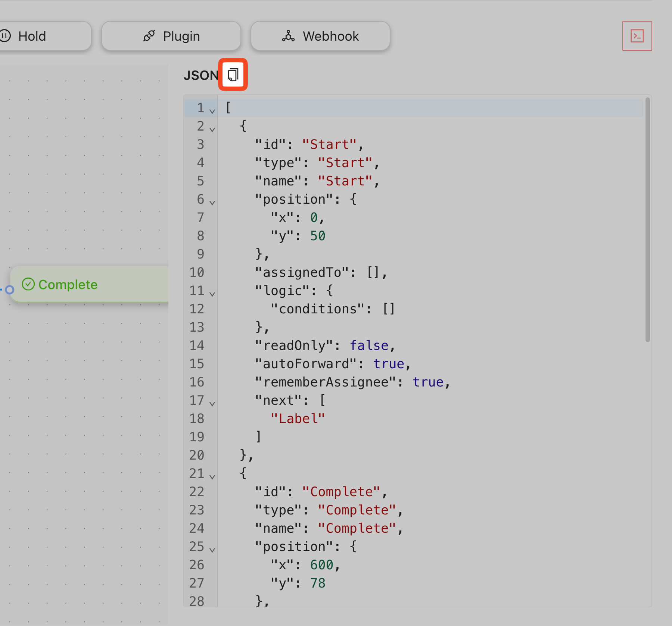The height and width of the screenshot is (626, 672).
Task: Click the green checkmark on Complete node
Action: (28, 284)
